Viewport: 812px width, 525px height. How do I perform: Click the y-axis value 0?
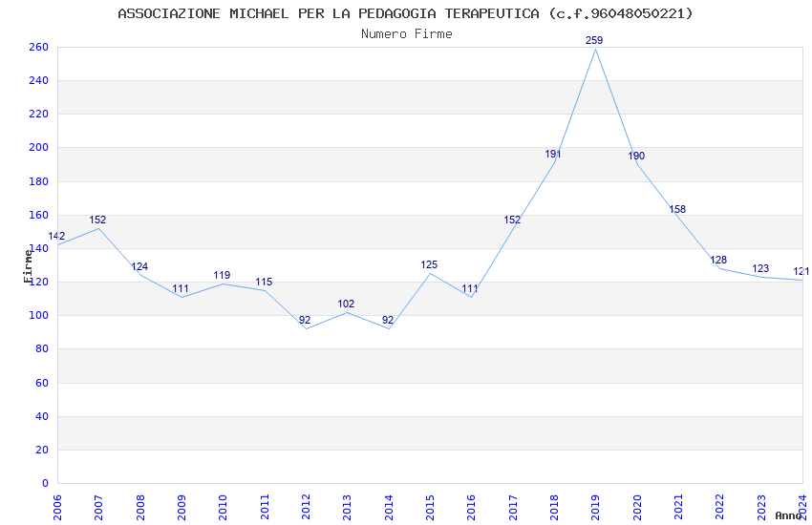tap(45, 484)
